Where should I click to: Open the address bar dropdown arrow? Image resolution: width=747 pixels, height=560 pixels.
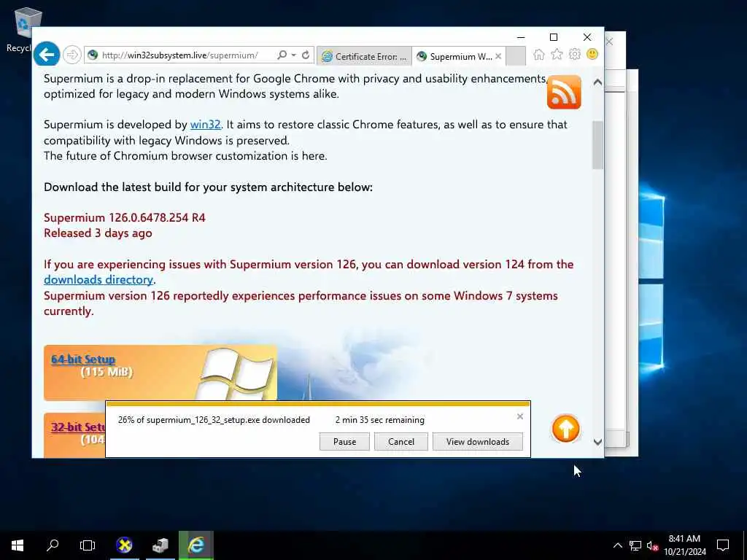pyautogui.click(x=293, y=55)
